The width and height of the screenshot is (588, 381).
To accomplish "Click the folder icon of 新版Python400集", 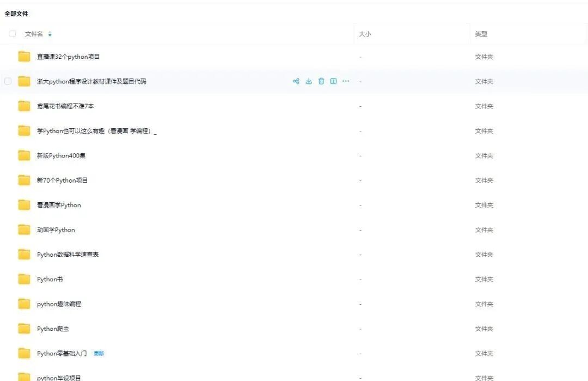I will (24, 155).
